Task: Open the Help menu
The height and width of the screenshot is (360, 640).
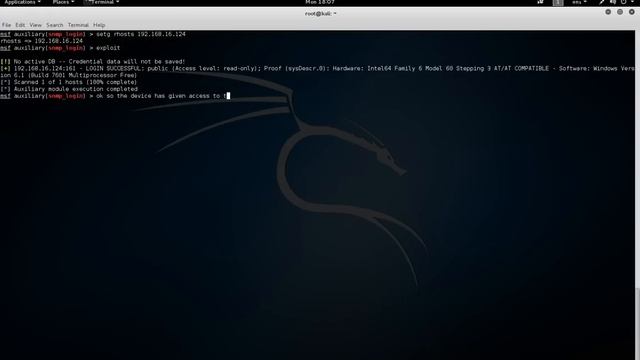Action: [x=99, y=25]
